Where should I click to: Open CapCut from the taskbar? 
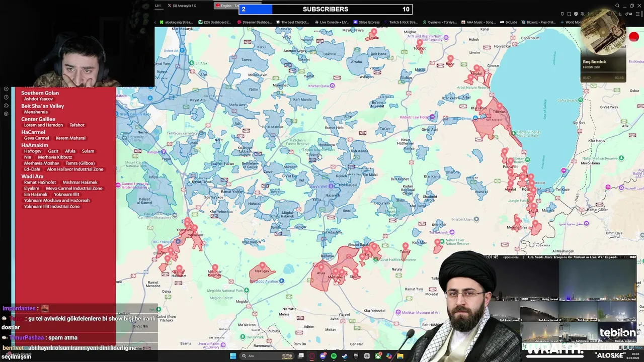pyautogui.click(x=367, y=356)
